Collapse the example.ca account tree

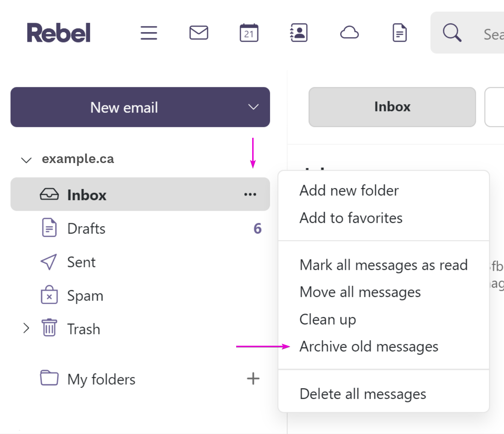click(x=26, y=160)
